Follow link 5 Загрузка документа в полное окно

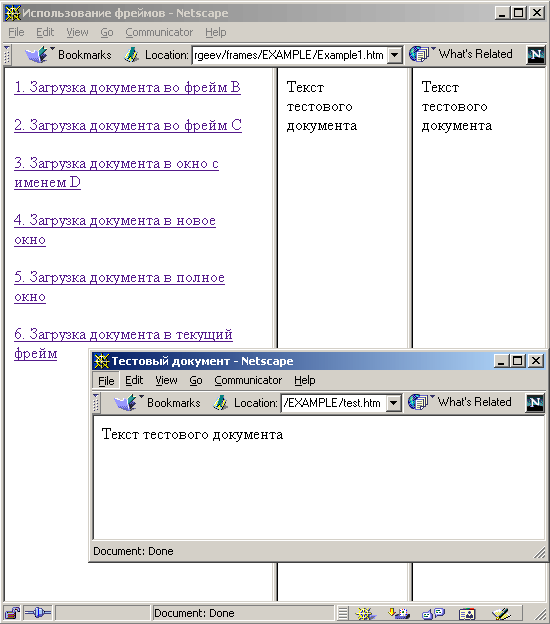pyautogui.click(x=119, y=287)
